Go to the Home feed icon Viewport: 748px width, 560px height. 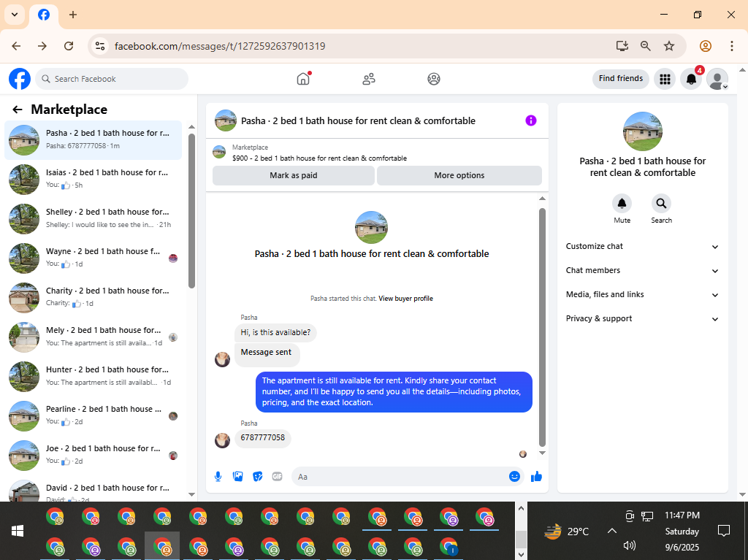coord(303,79)
